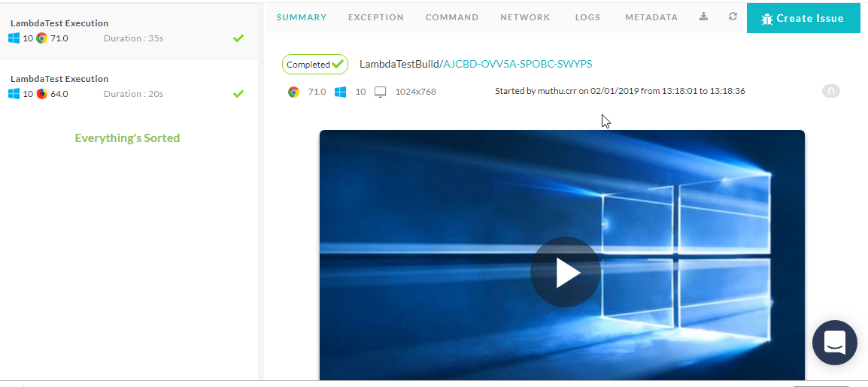
Task: Click green checkmark of 20s execution
Action: [x=238, y=93]
